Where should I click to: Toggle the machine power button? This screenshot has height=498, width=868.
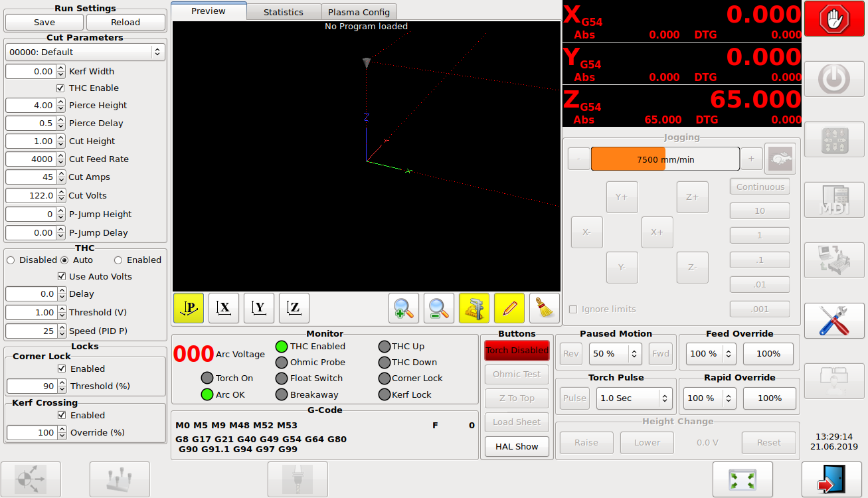(834, 80)
